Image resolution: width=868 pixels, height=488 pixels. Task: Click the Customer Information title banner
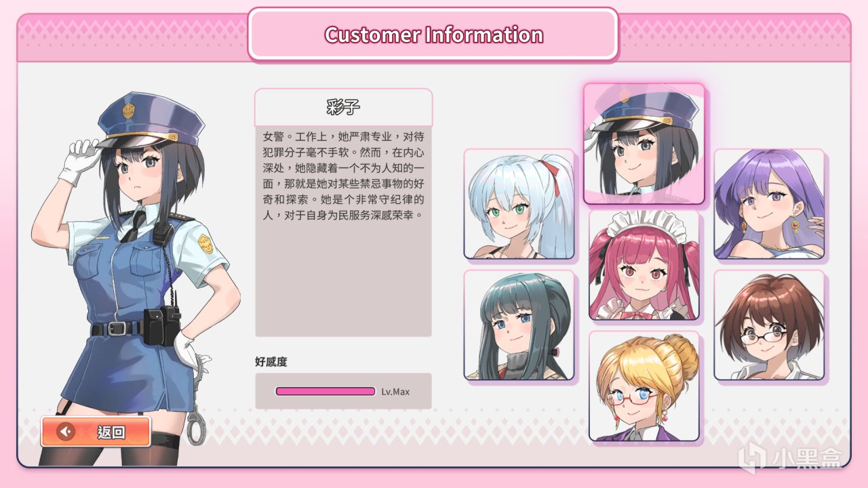[433, 34]
